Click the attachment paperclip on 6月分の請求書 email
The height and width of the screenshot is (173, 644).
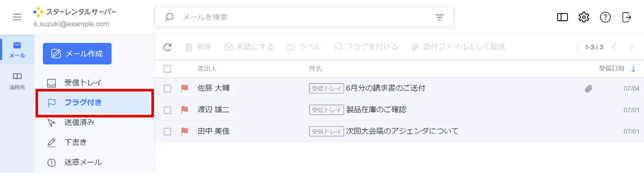click(x=588, y=89)
